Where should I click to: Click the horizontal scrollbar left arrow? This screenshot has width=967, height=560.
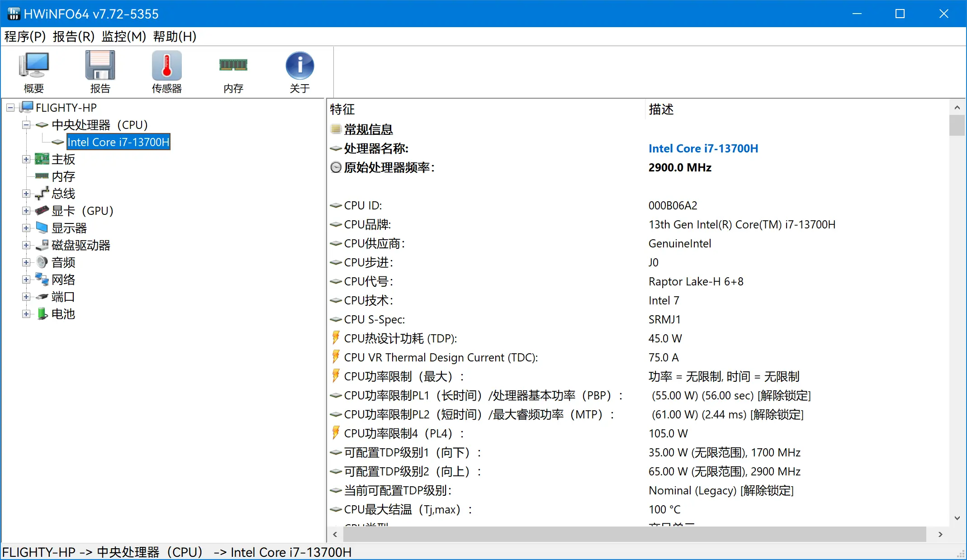point(335,534)
